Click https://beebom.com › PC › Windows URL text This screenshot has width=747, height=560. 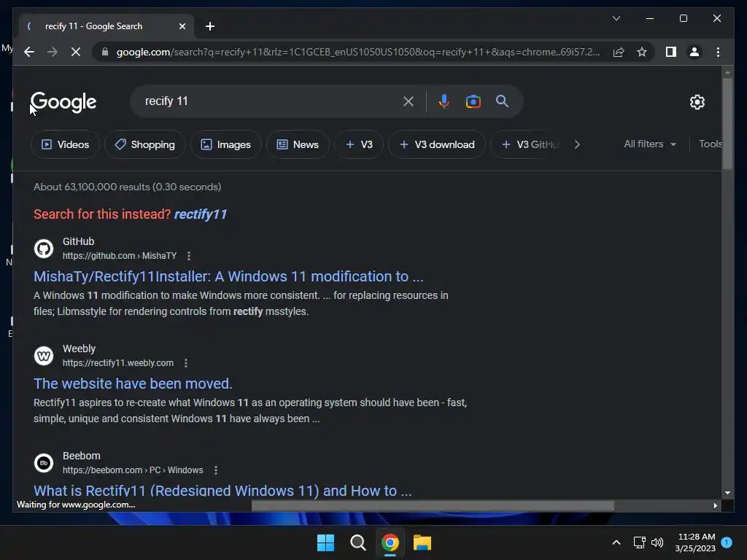click(133, 470)
